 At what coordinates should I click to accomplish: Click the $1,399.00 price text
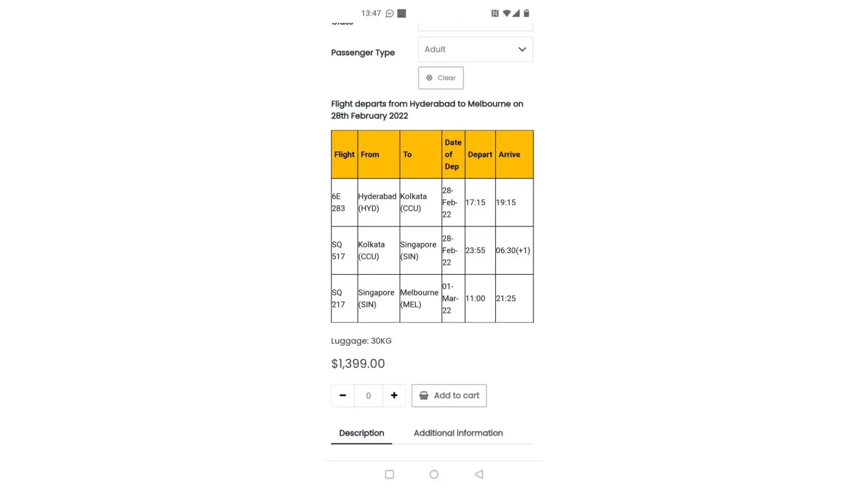tap(358, 364)
